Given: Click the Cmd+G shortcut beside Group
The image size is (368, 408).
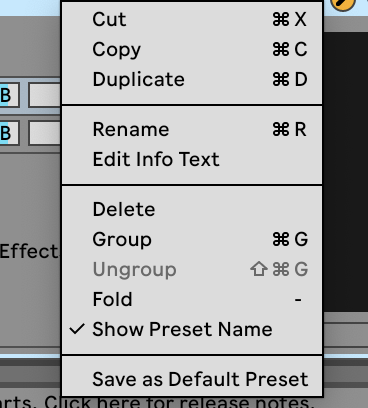Looking at the screenshot, I should pos(290,239).
